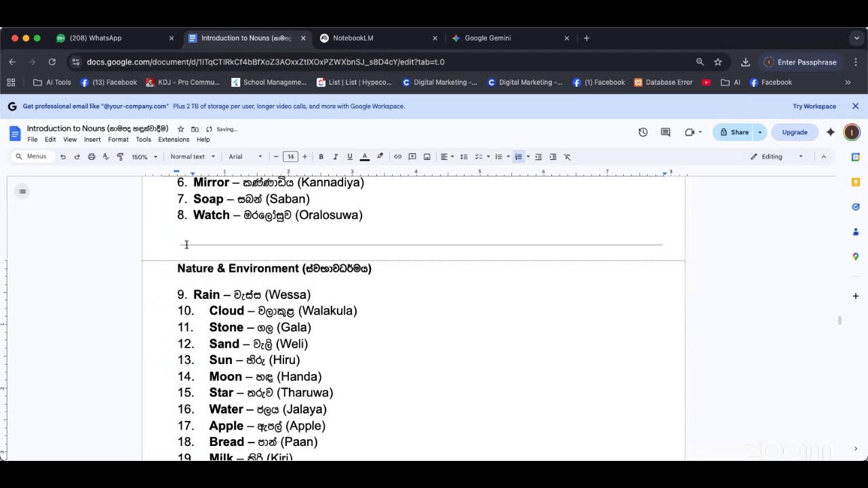Open the Format menu
Viewport: 868px width, 488px height.
118,140
